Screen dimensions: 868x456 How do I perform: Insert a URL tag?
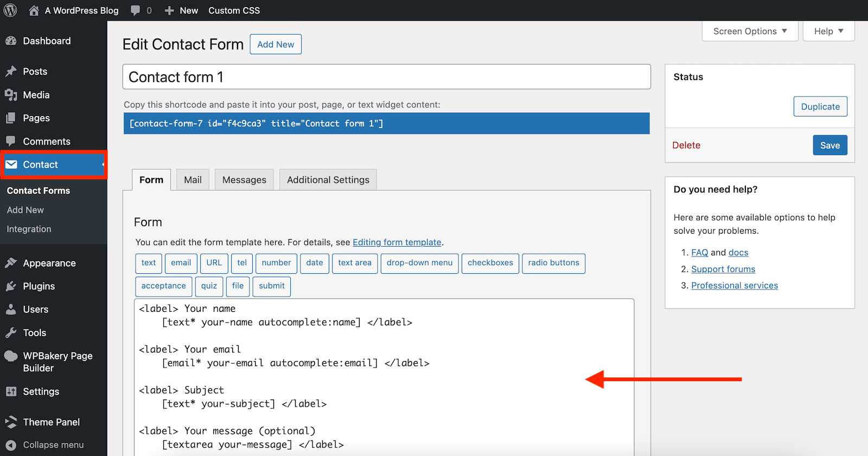pyautogui.click(x=214, y=263)
